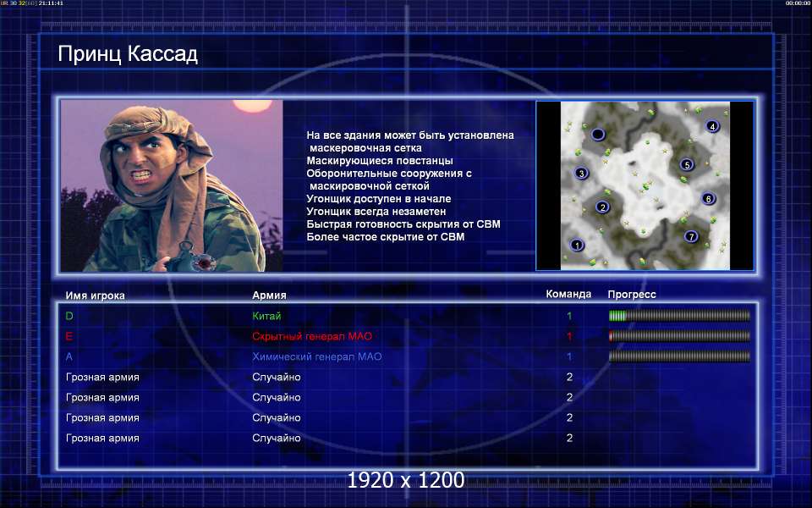Select start position 6 marker on map
Image resolution: width=812 pixels, height=508 pixels.
pos(709,198)
